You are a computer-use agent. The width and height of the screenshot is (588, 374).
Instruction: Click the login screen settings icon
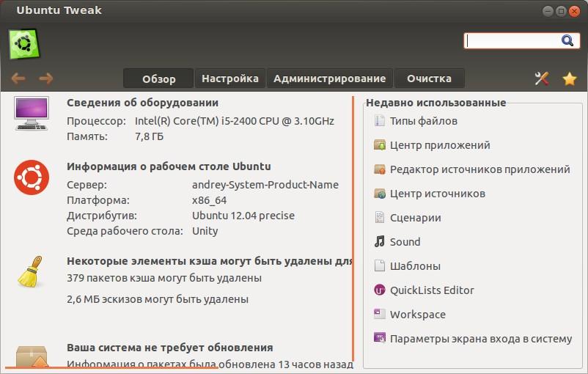click(380, 338)
